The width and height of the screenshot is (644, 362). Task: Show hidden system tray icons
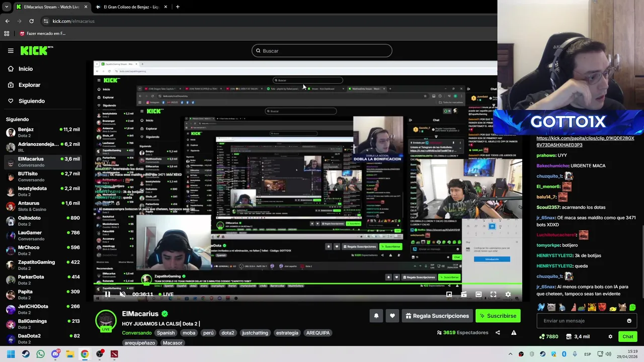click(x=510, y=354)
